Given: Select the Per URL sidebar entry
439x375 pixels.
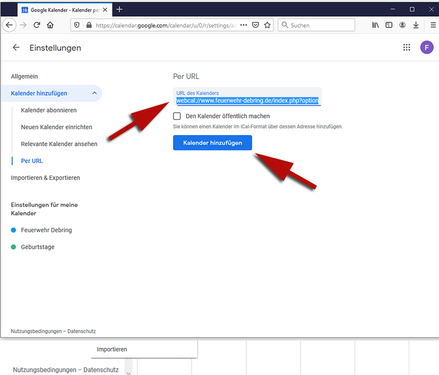Looking at the screenshot, I should point(32,161).
